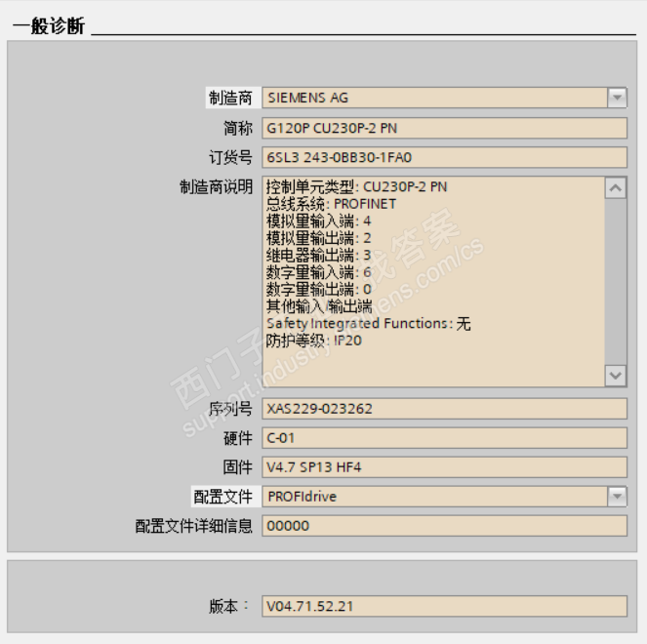Screen dimensions: 647x644
Task: Select the PROFIdrive combo box text
Action: tap(303, 497)
